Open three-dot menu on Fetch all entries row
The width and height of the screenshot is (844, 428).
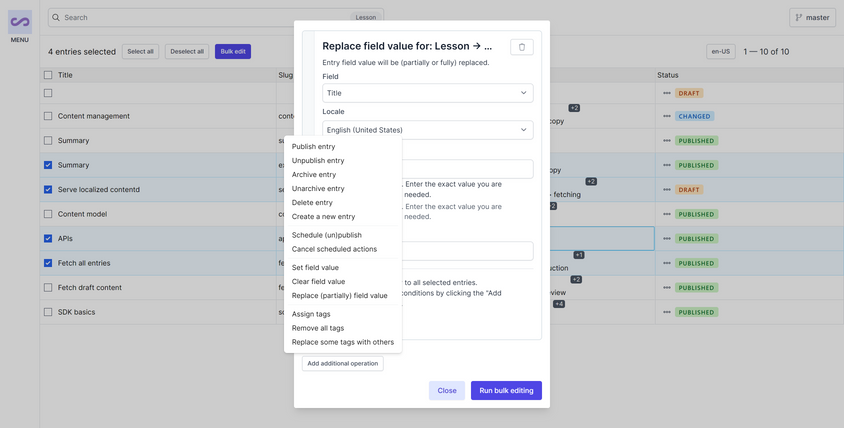(x=667, y=263)
